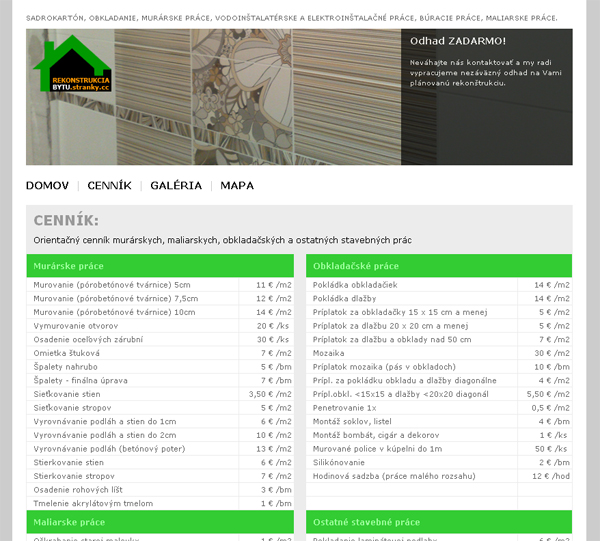The width and height of the screenshot is (600, 541).
Task: Select the Silikónovanie row
Action: [x=439, y=463]
